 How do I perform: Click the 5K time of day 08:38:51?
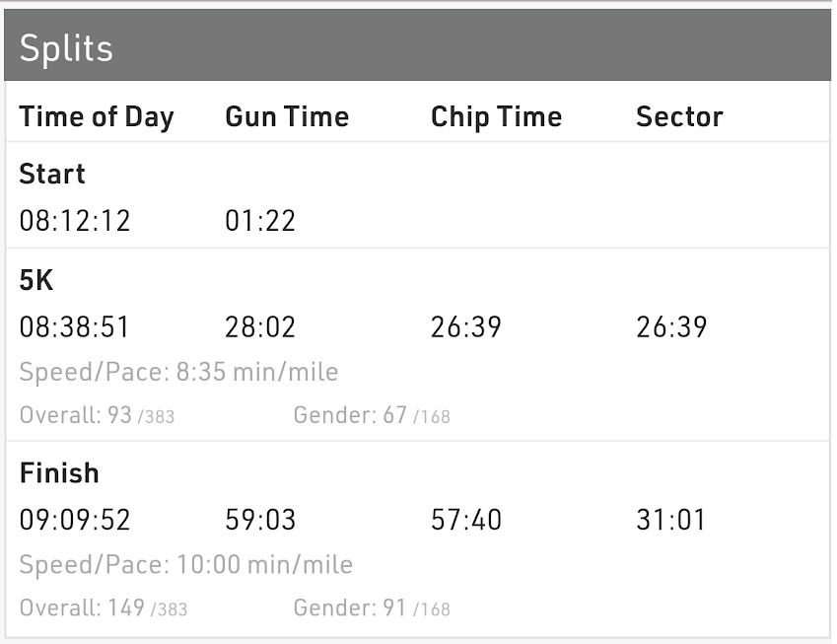click(x=74, y=326)
